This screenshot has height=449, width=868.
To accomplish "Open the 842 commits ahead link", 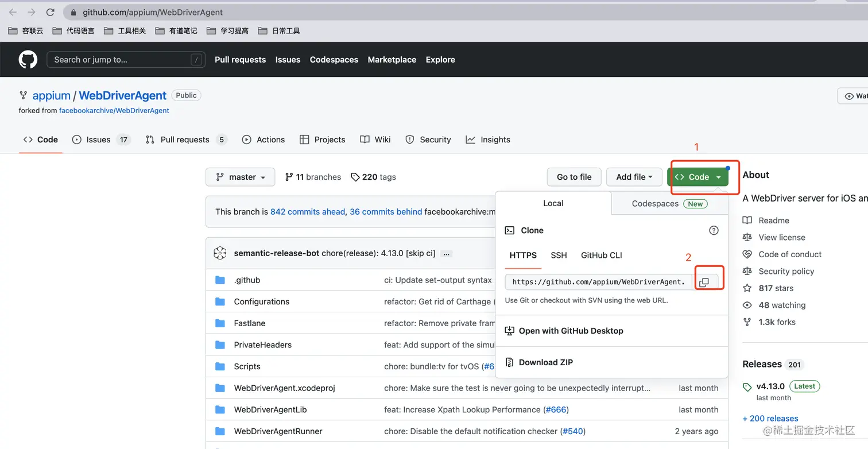I will point(308,212).
